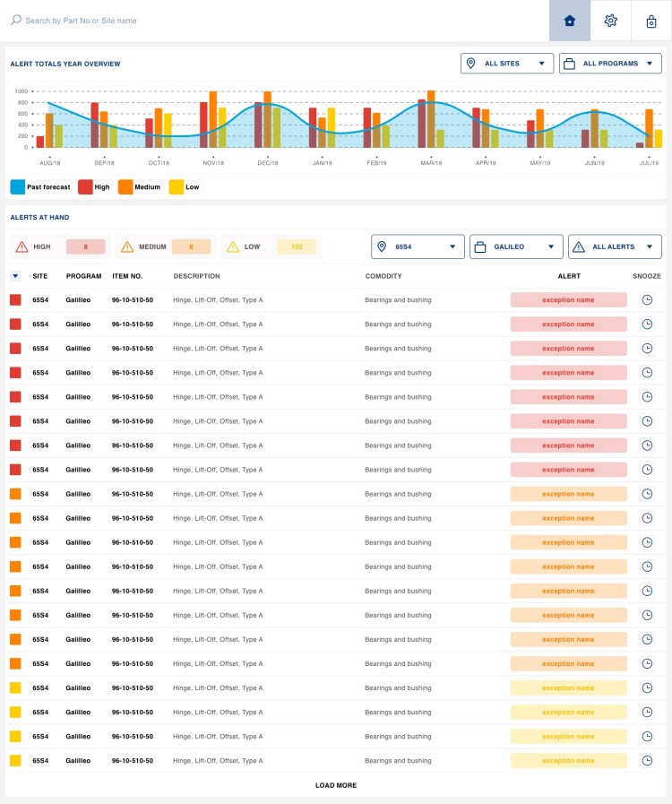
Task: Click the search magnifier icon
Action: (x=16, y=20)
